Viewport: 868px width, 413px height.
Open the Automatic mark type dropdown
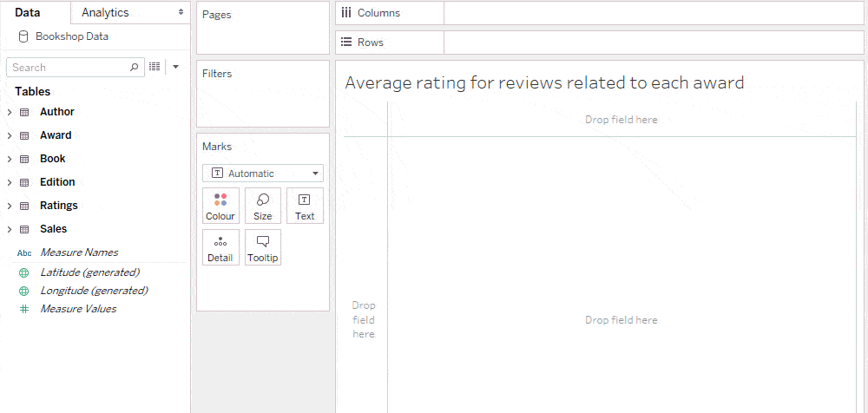click(x=263, y=174)
